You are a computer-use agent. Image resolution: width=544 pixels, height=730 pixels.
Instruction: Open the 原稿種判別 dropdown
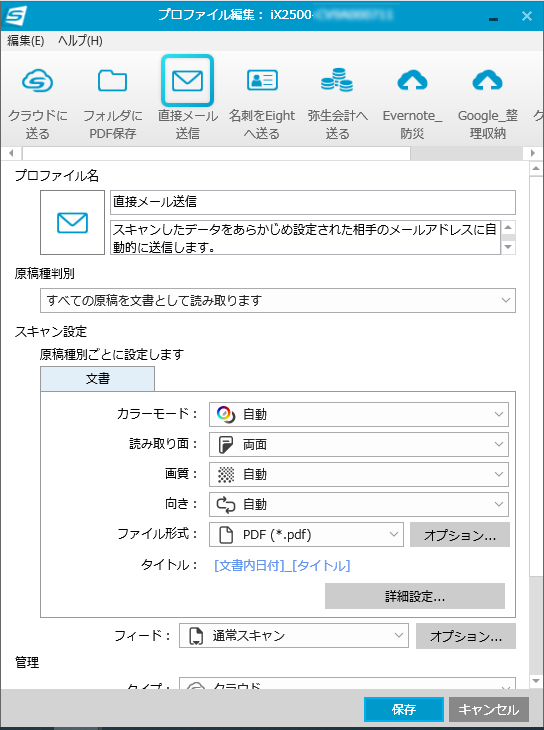278,301
